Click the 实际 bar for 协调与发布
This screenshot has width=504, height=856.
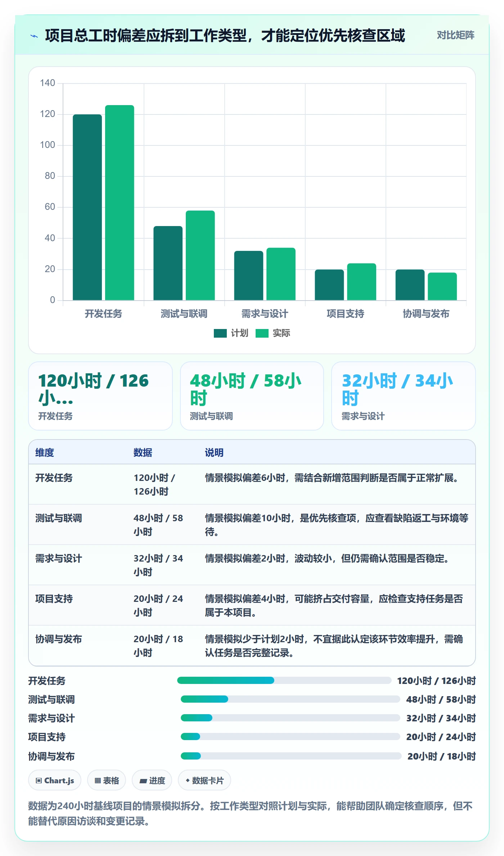(442, 286)
